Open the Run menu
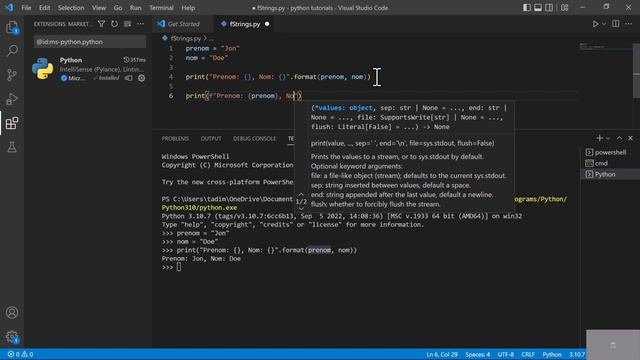Screen dimensions: 640x360 pyautogui.click(x=136, y=8)
